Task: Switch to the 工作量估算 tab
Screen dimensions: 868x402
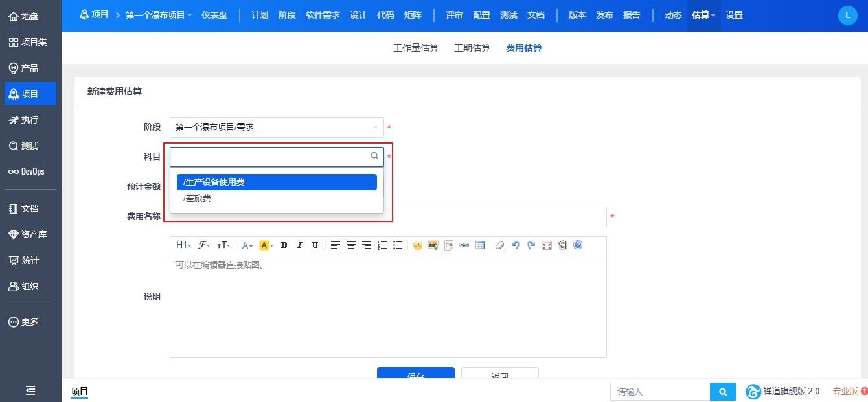Action: 416,48
